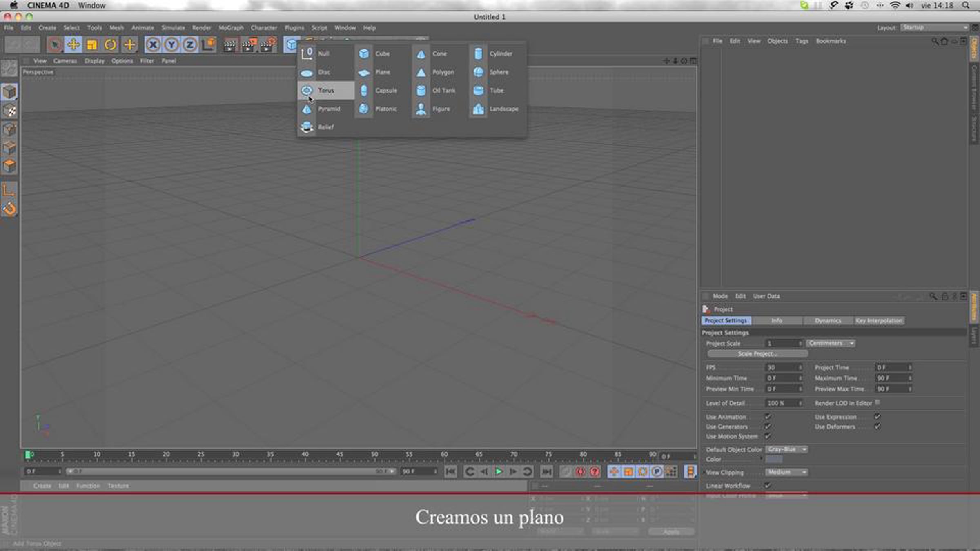This screenshot has width=980, height=551.
Task: Turn on the red Autokeying button
Action: click(x=580, y=472)
